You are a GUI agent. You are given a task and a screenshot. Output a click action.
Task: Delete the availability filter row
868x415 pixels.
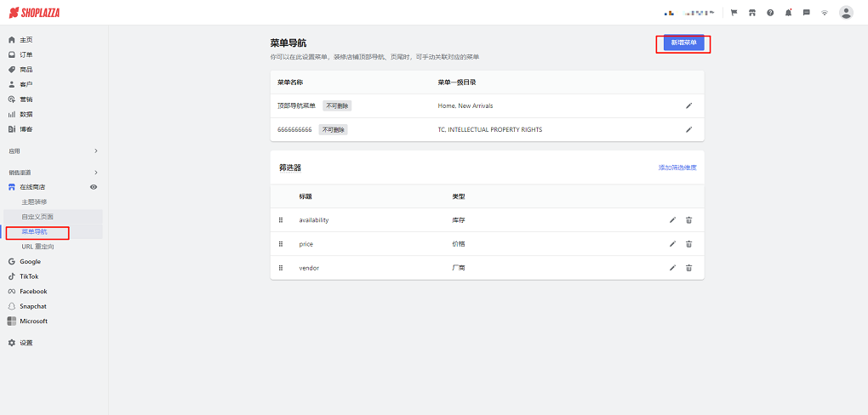coord(689,220)
